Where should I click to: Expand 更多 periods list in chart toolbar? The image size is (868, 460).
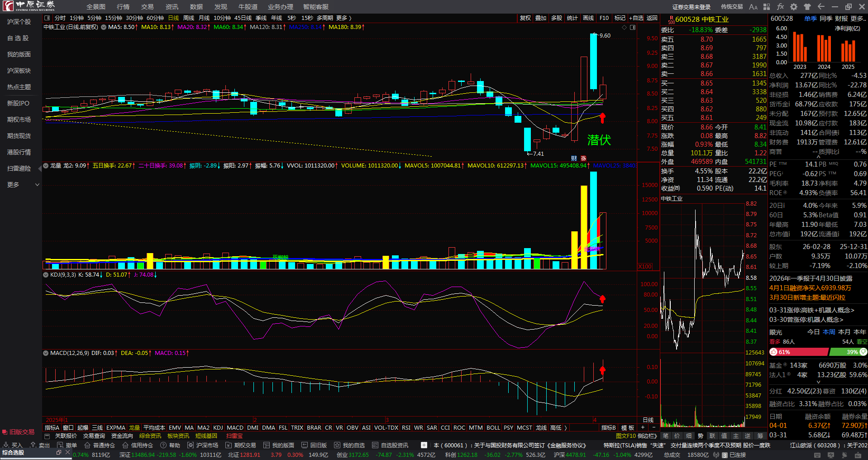pyautogui.click(x=344, y=18)
